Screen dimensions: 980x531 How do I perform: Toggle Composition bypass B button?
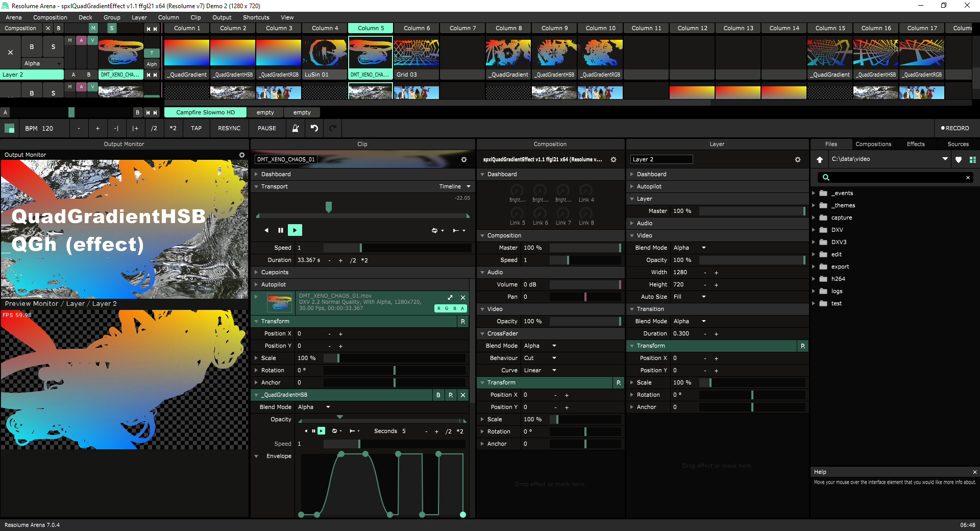pos(59,28)
